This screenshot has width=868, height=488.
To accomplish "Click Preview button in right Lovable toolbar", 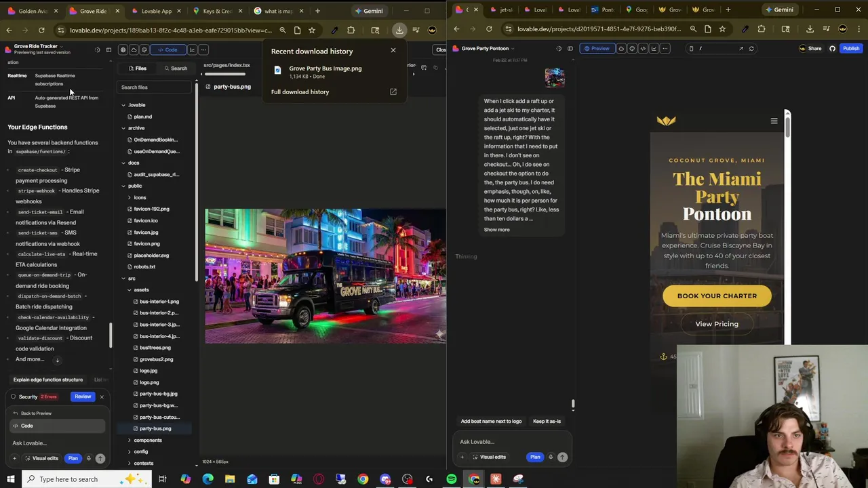I will point(597,49).
